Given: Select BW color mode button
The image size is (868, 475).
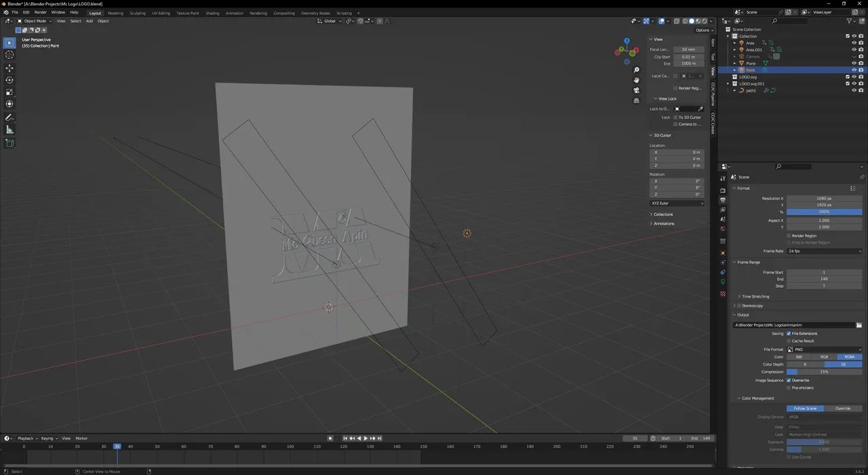Looking at the screenshot, I should 799,357.
